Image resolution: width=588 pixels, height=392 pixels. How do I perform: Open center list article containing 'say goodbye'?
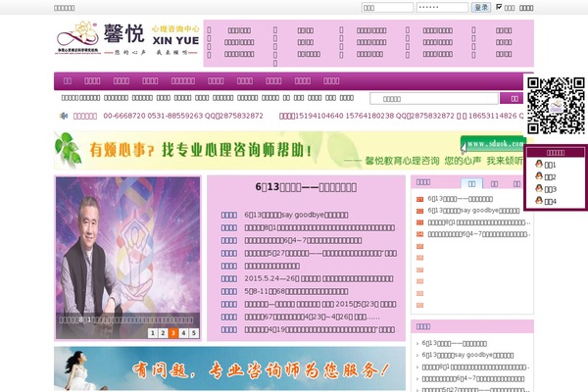point(296,215)
